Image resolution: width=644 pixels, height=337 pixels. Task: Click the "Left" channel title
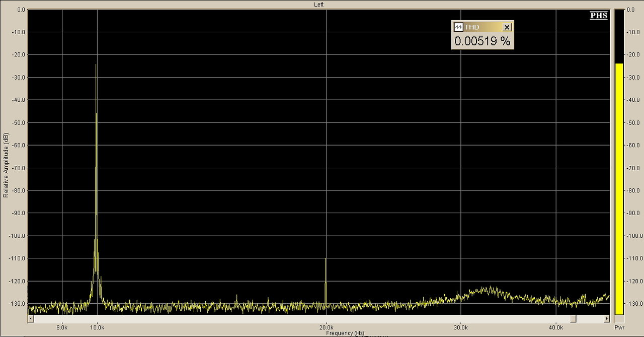point(319,4)
